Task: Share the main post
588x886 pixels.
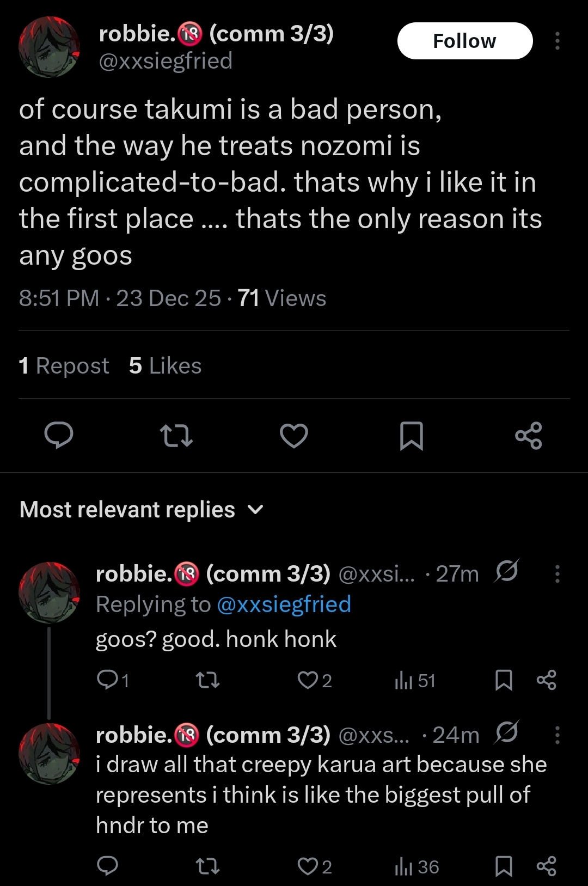Action: pos(528,436)
